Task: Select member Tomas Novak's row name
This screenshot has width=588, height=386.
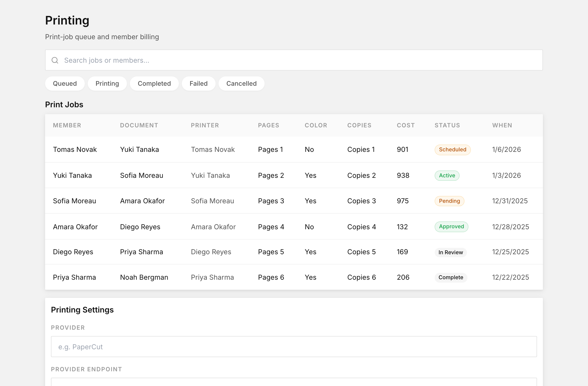Action: (75, 149)
